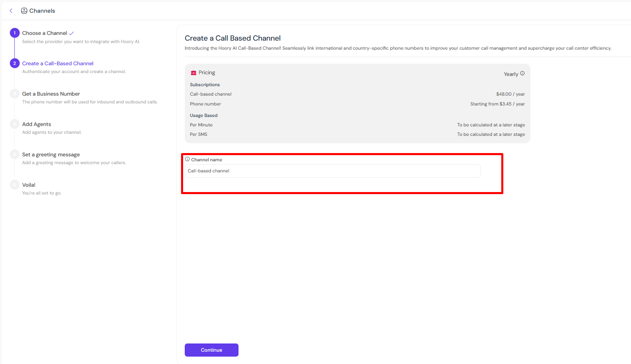
Task: Click the $48.00 / year price
Action: coord(510,94)
